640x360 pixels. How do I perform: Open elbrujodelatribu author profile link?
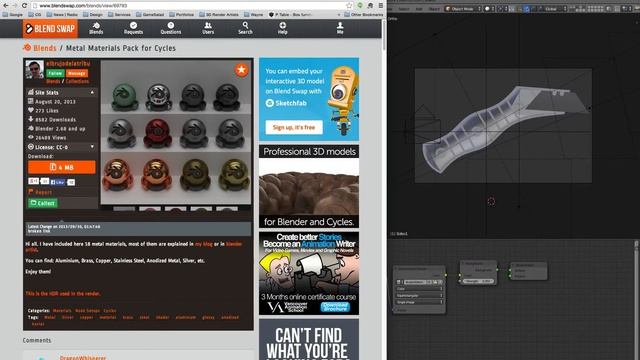click(x=68, y=64)
